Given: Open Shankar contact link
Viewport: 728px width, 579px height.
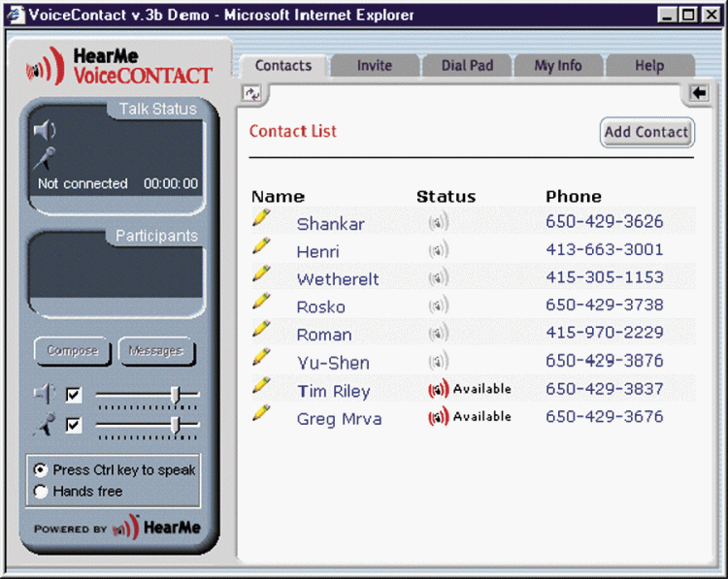Looking at the screenshot, I should tap(331, 224).
